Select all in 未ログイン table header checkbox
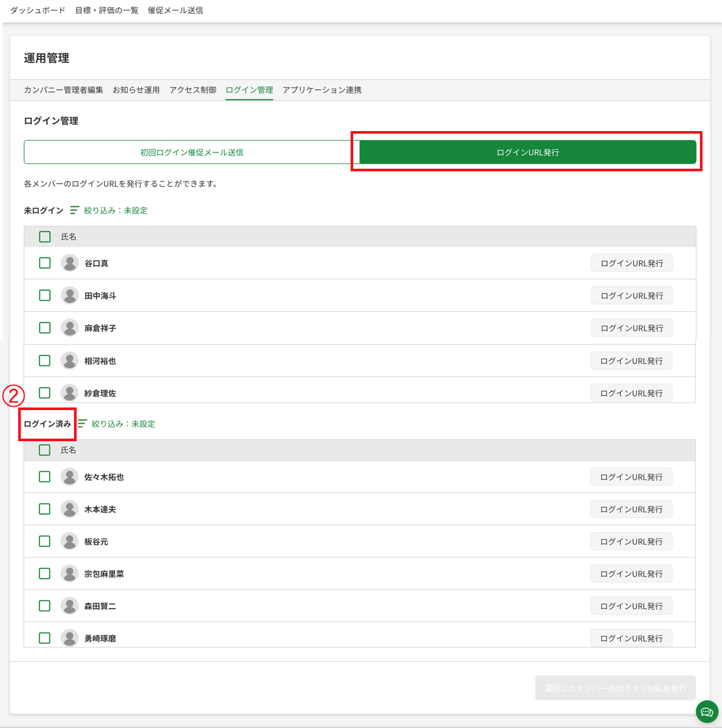 45,237
